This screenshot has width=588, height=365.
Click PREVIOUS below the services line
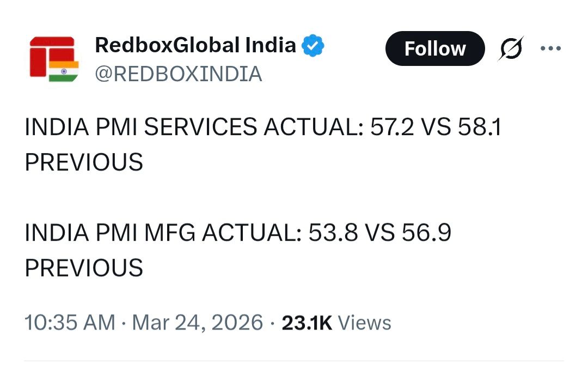(x=84, y=162)
